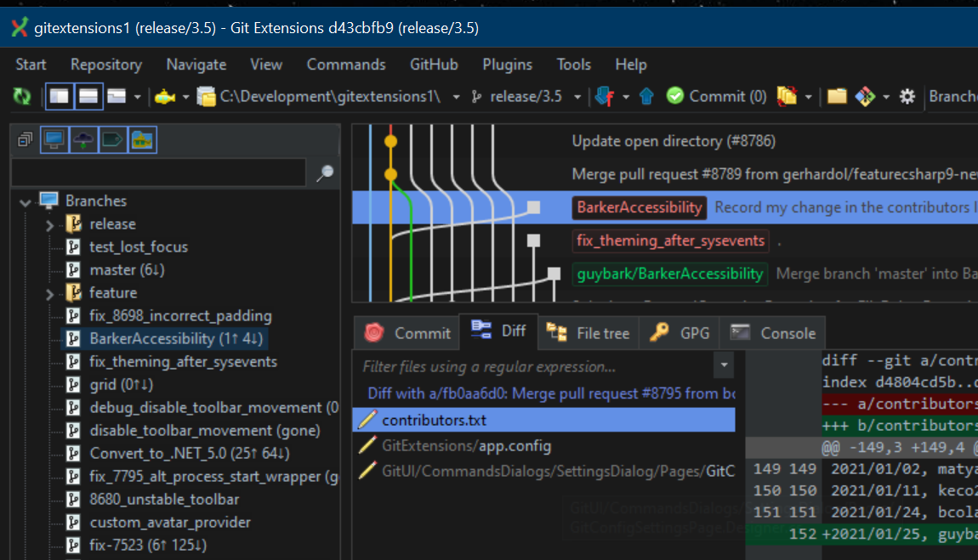Click the yellow submarine submodules icon
The height and width of the screenshot is (560, 978).
pyautogui.click(x=165, y=97)
